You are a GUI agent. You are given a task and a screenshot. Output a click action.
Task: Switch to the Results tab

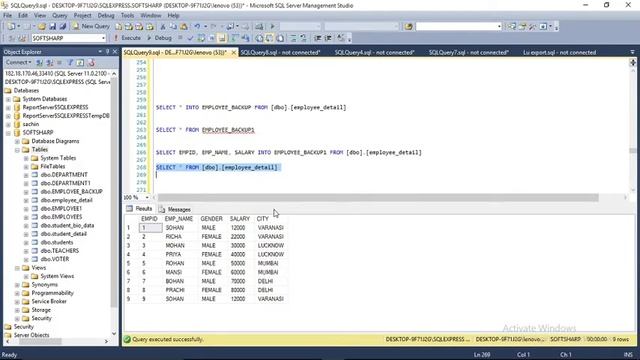coord(140,209)
